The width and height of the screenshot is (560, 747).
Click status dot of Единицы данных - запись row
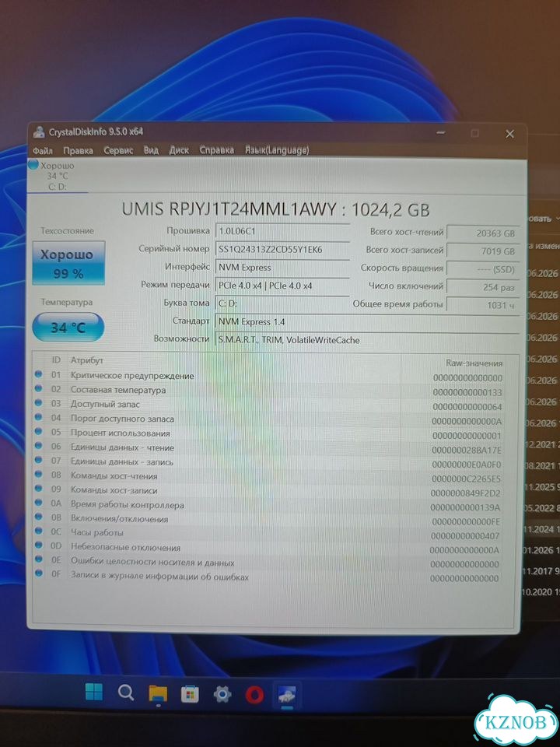click(x=39, y=460)
